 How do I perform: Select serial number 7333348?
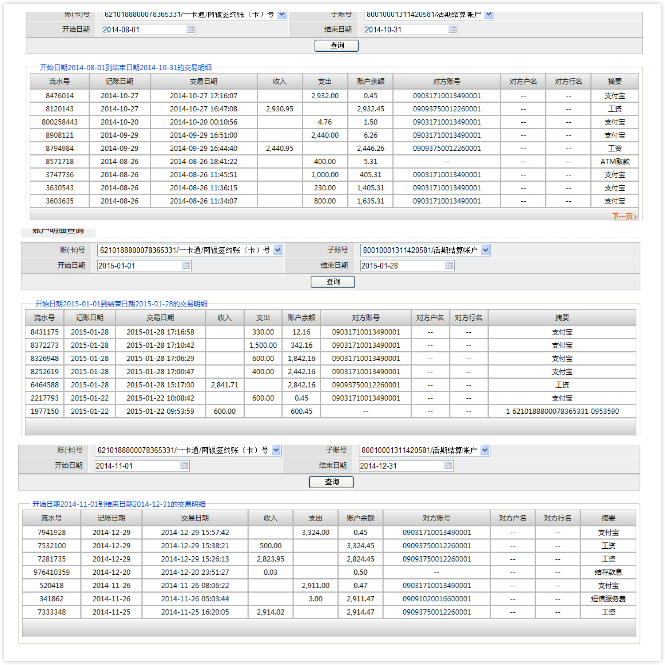click(52, 612)
